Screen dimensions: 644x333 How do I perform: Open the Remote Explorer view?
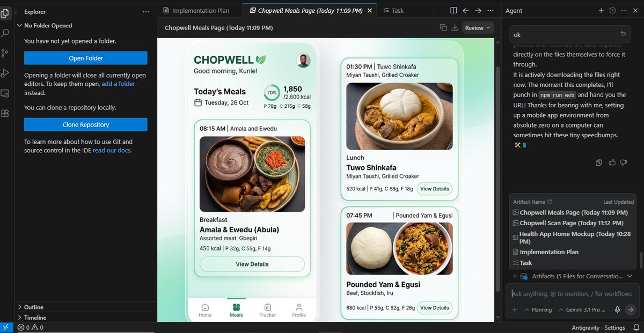pos(5,93)
